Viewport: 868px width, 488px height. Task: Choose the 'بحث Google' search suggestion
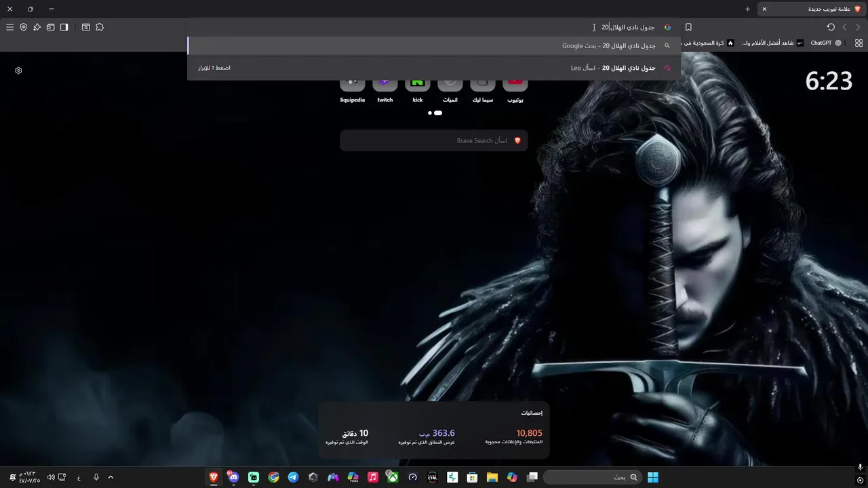pyautogui.click(x=434, y=45)
